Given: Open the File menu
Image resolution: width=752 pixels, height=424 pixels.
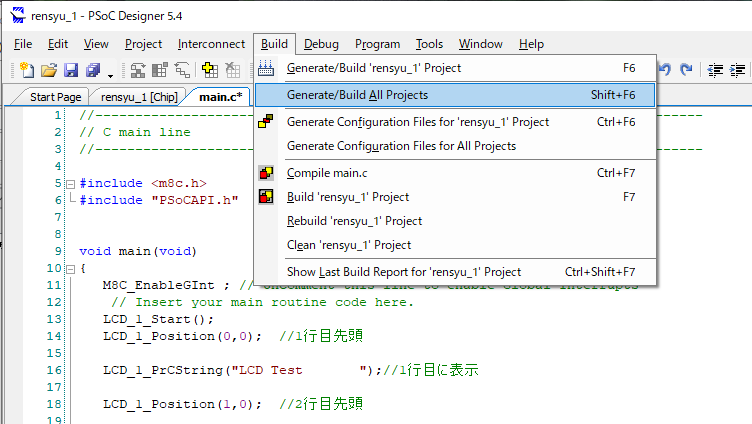Looking at the screenshot, I should tap(23, 44).
